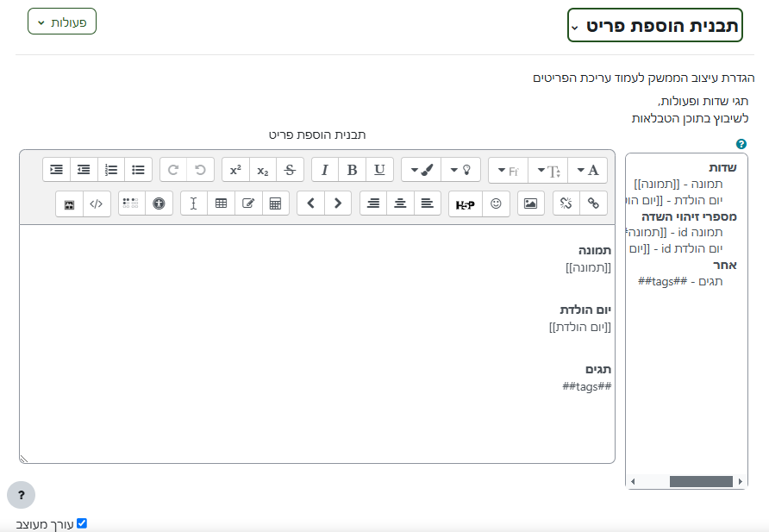This screenshot has height=532, width=769.
Task: Apply strikethrough formatting
Action: (291, 170)
